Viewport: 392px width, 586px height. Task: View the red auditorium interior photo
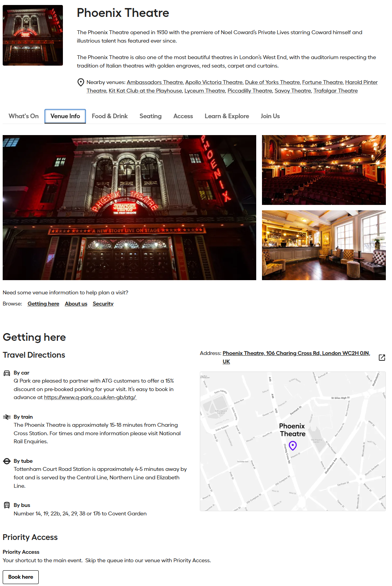click(324, 170)
